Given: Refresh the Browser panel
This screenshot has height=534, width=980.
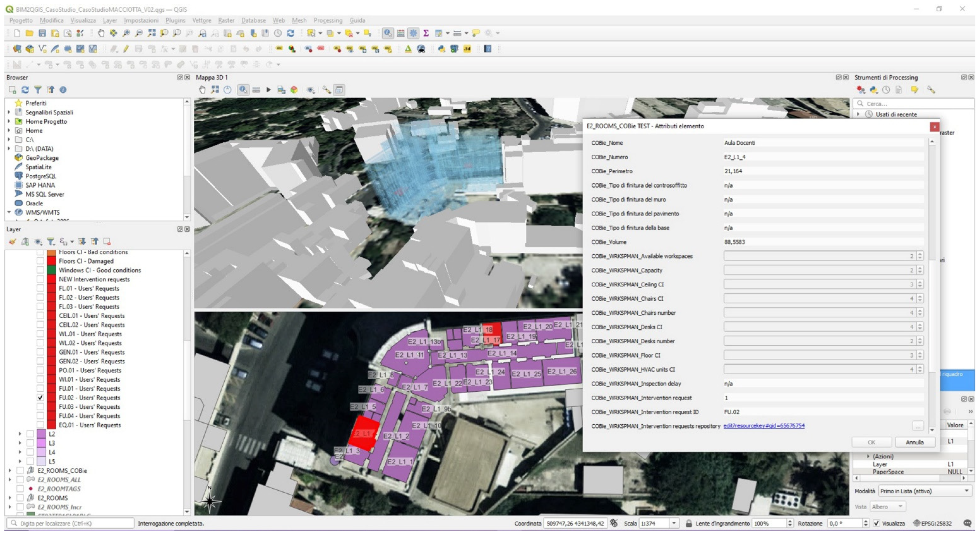Looking at the screenshot, I should (x=25, y=90).
